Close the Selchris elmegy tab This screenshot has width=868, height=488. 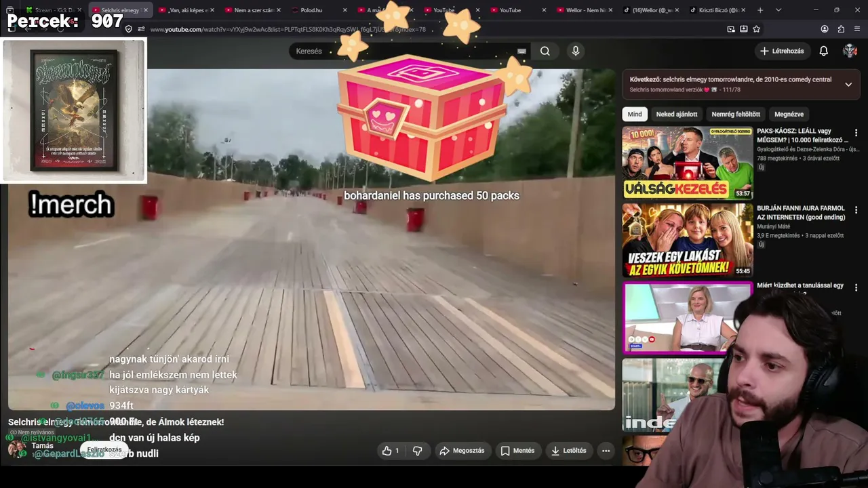point(145,10)
